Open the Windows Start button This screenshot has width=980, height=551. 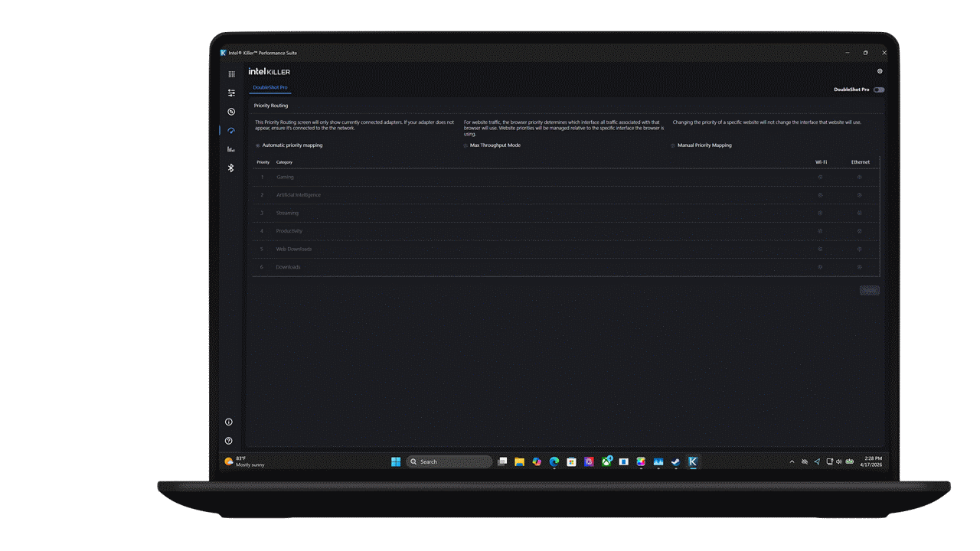click(x=396, y=461)
